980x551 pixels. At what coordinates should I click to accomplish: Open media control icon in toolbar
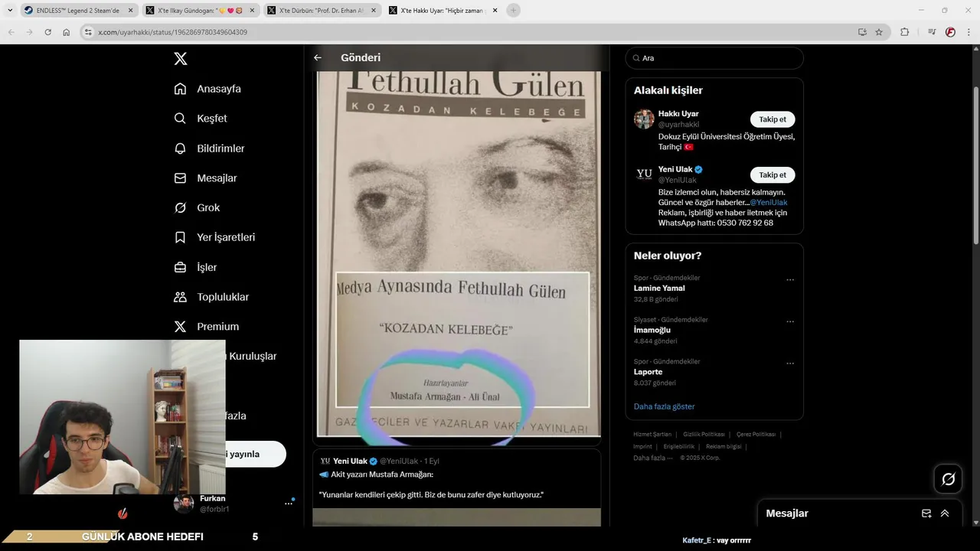click(x=932, y=32)
